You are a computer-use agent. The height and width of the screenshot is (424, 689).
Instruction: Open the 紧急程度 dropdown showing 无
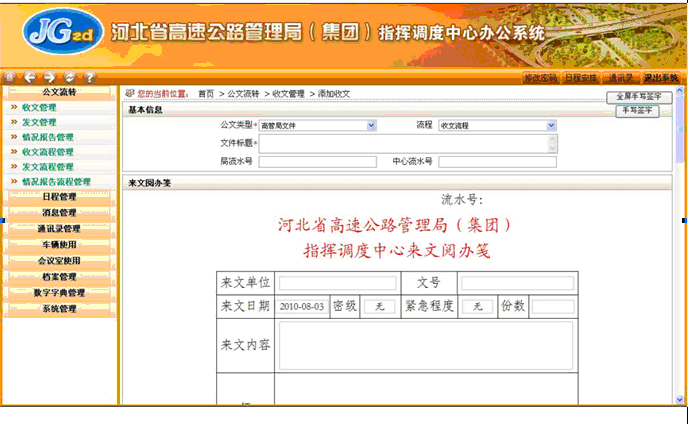point(477,306)
